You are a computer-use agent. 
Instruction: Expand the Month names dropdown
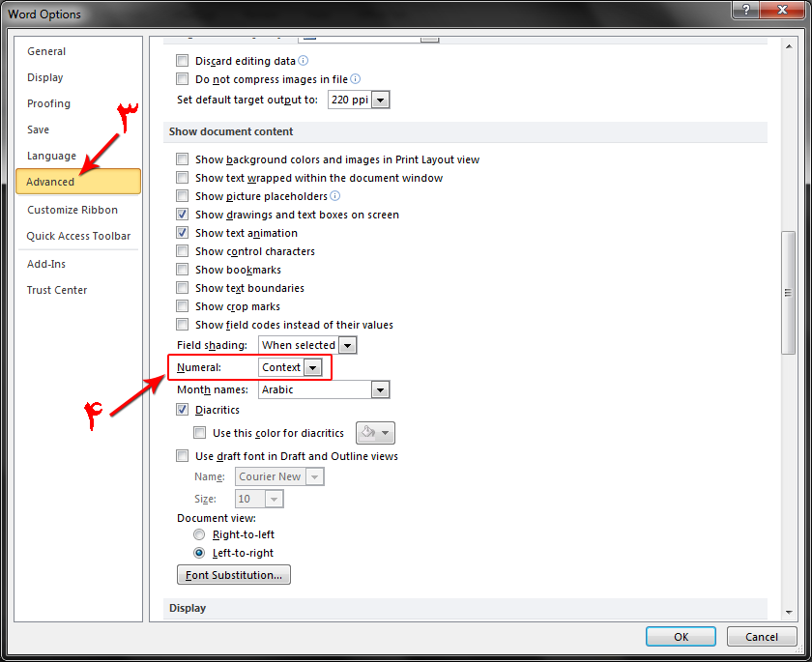[x=381, y=389]
